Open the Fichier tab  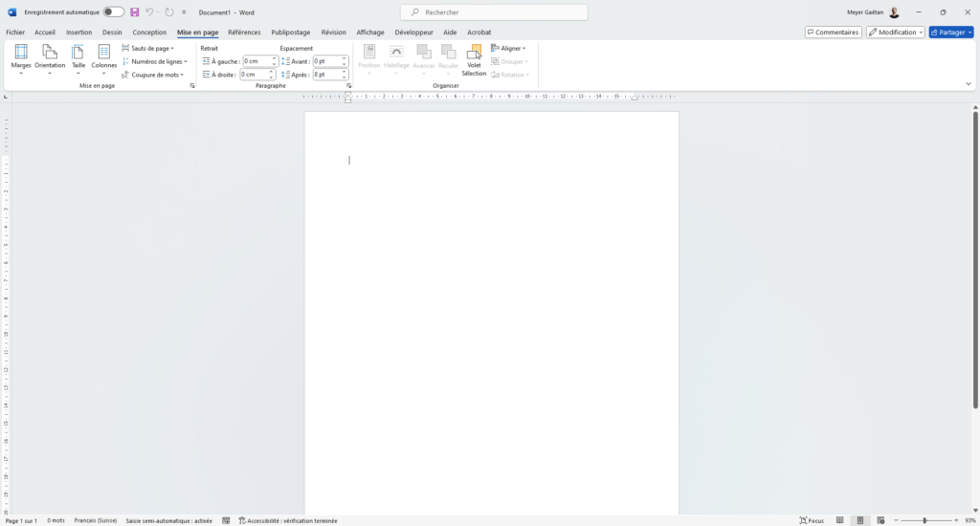(x=15, y=32)
